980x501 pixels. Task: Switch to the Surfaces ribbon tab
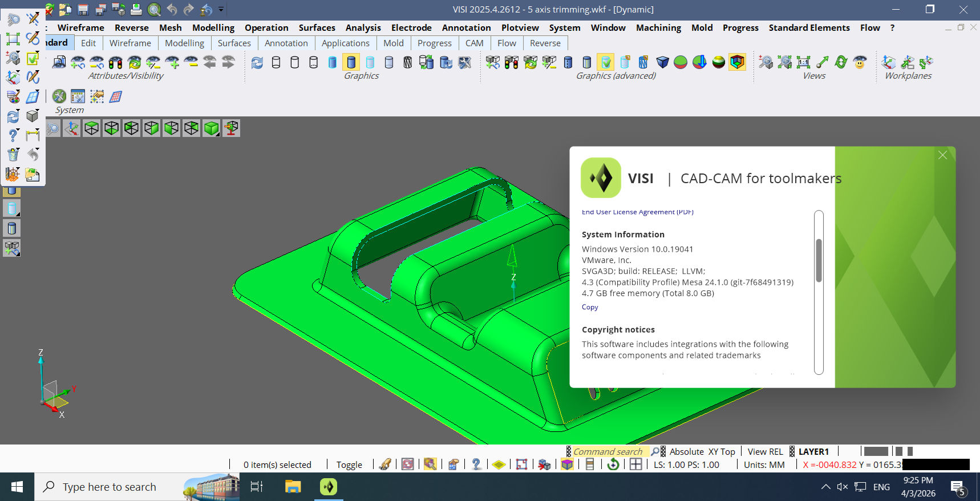(x=234, y=43)
